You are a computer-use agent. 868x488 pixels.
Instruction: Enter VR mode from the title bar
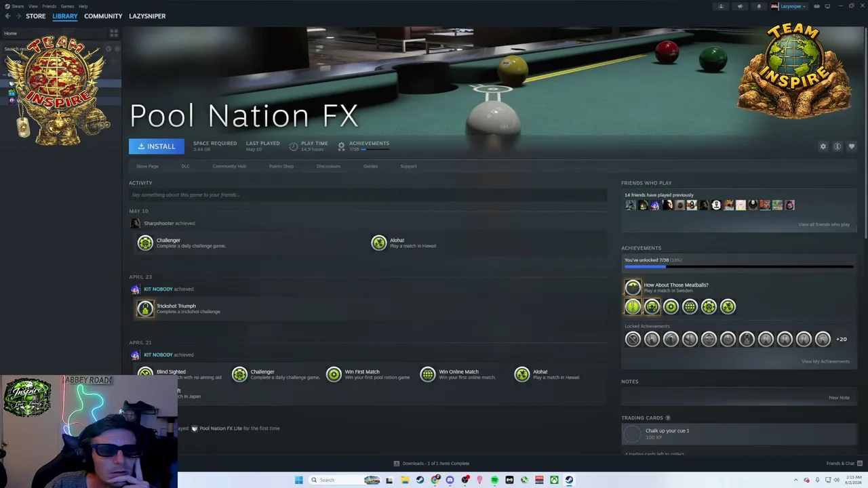(816, 6)
